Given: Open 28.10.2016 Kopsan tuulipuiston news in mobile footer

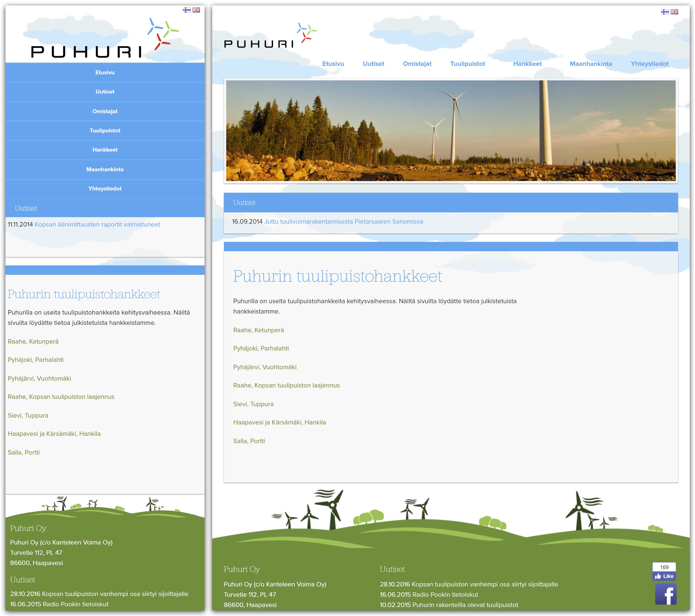Looking at the screenshot, I should [x=99, y=594].
